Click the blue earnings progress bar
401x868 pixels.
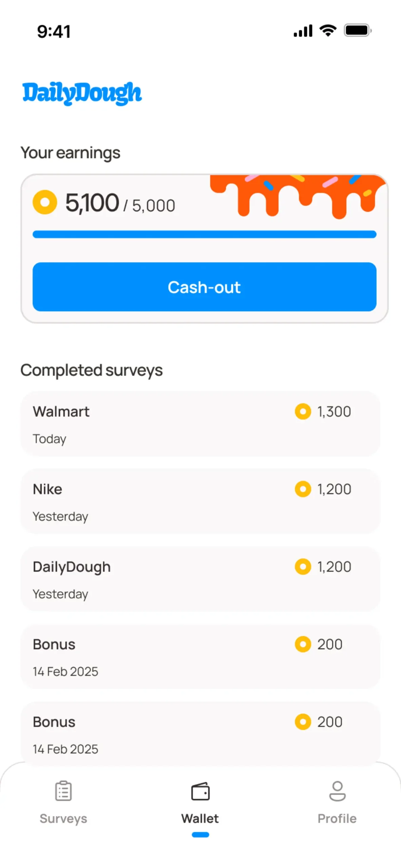[204, 234]
